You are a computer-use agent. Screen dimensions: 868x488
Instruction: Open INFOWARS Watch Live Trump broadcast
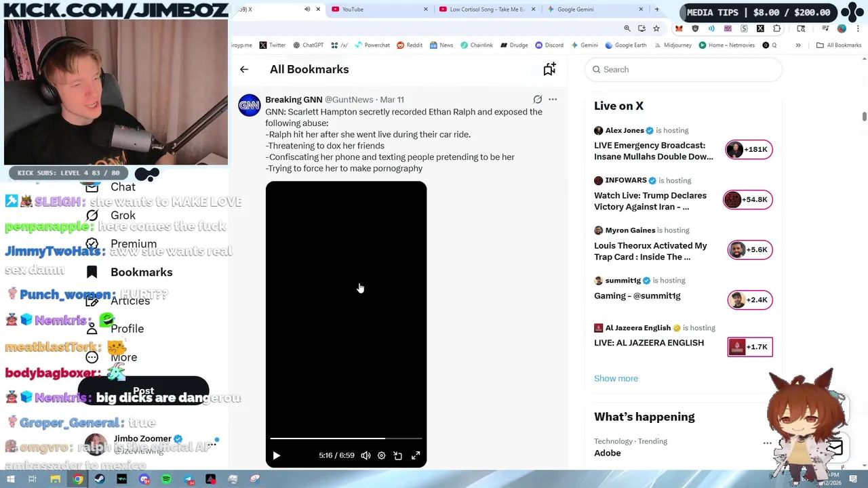[x=650, y=201]
